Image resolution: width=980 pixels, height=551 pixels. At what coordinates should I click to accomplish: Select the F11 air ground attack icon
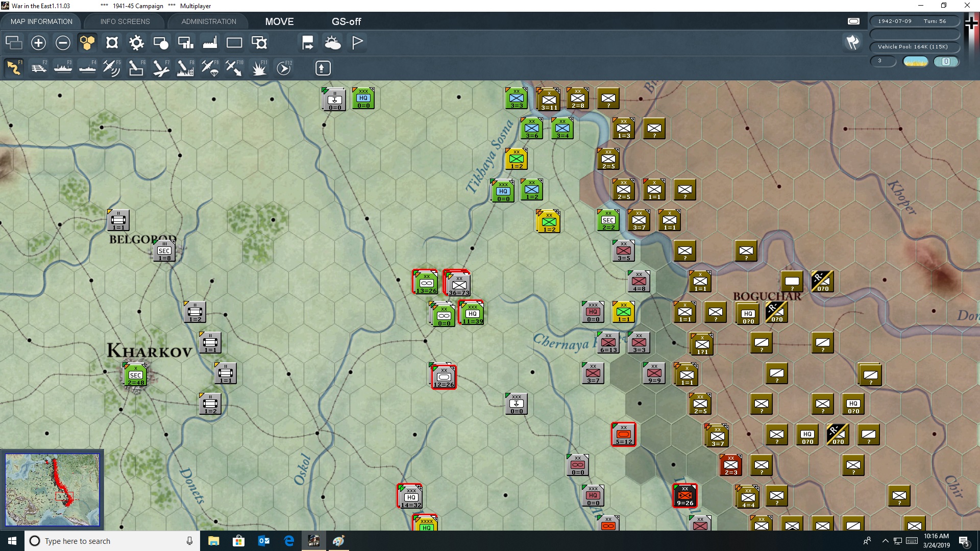click(259, 68)
